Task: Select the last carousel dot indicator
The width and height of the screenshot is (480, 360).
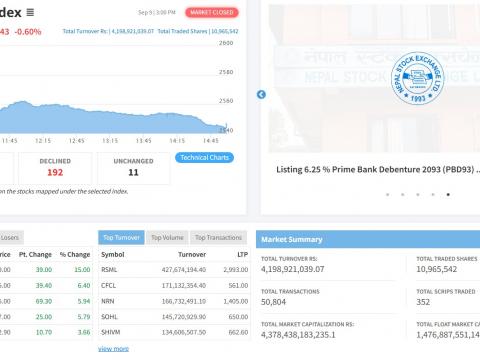Action: coord(448,194)
